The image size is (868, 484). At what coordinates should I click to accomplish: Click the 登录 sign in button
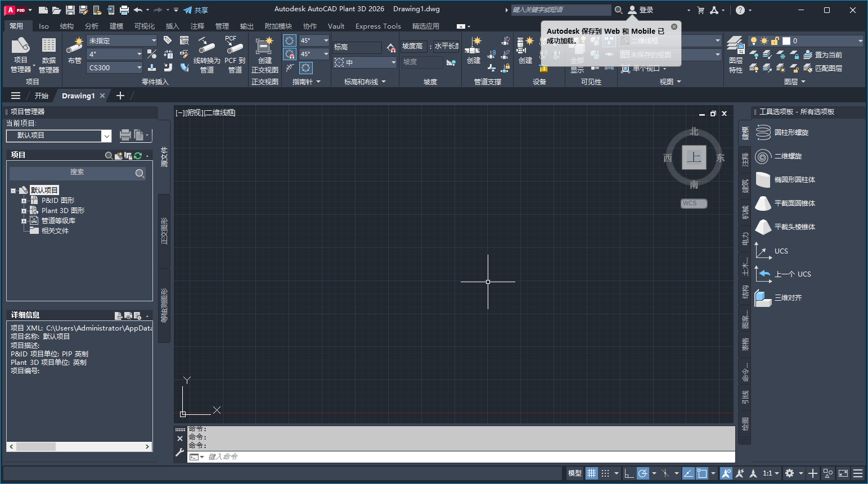[x=641, y=10]
